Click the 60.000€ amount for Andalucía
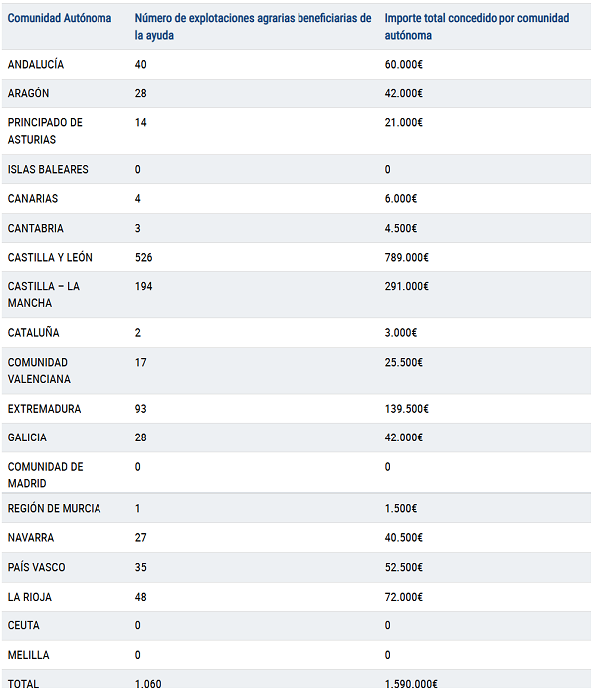This screenshot has width=597, height=700. 404,64
